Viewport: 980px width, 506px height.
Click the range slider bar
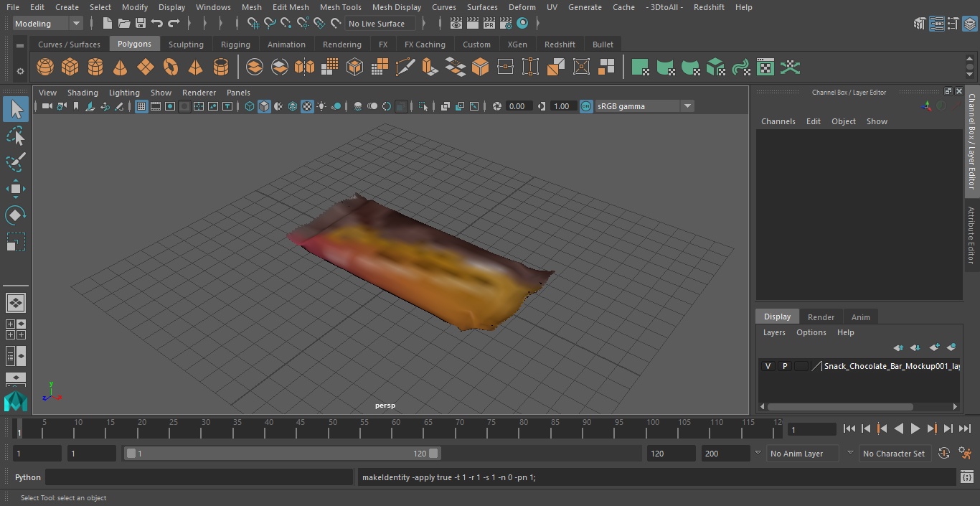point(282,454)
